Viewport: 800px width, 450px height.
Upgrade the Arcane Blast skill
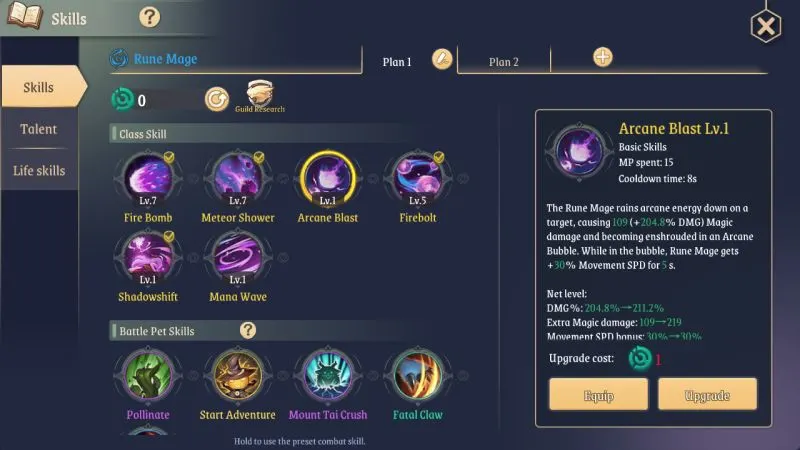click(707, 394)
